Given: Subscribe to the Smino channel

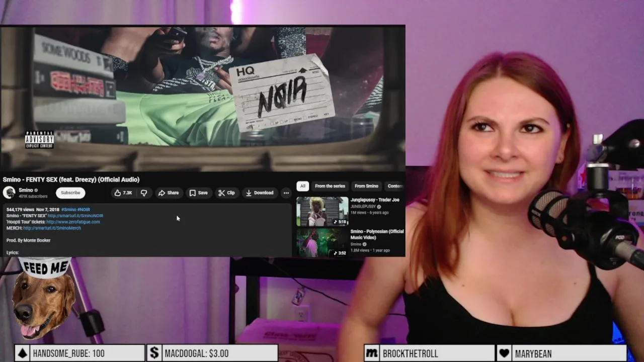Looking at the screenshot, I should click(70, 193).
